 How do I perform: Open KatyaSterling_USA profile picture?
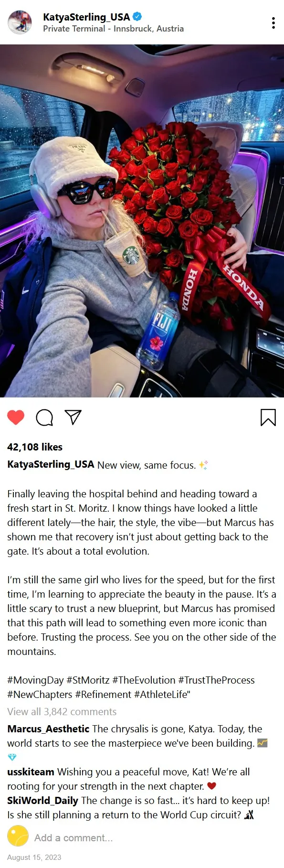[x=20, y=22]
